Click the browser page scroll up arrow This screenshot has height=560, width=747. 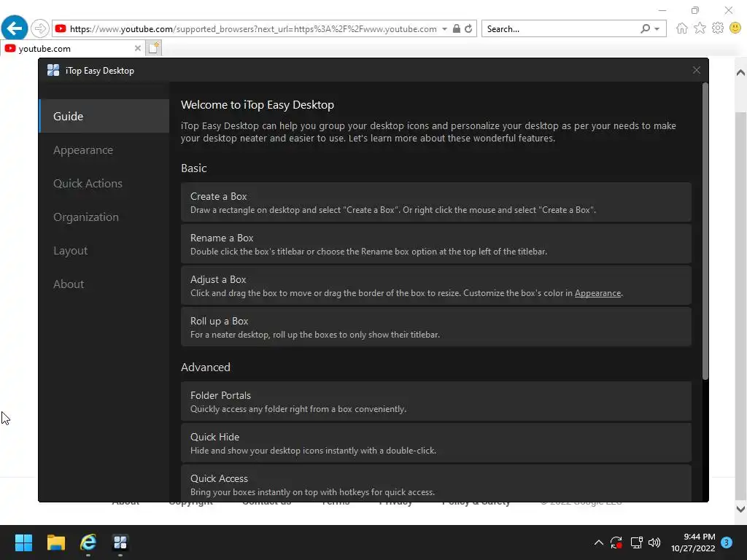(740, 73)
